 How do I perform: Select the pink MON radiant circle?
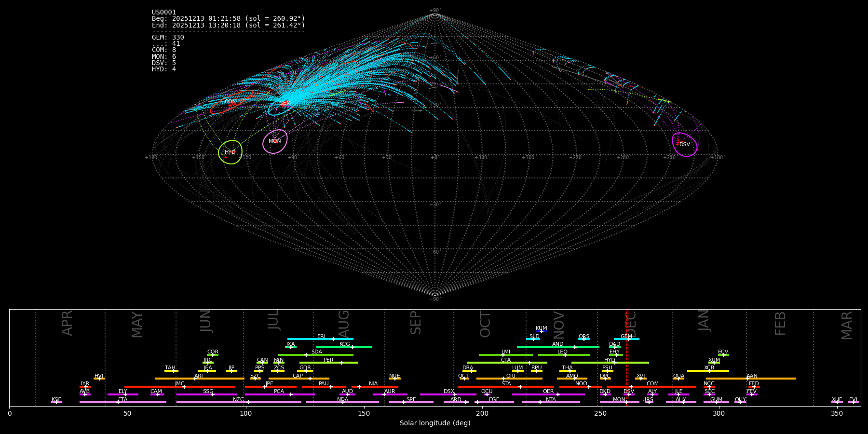[x=275, y=141]
